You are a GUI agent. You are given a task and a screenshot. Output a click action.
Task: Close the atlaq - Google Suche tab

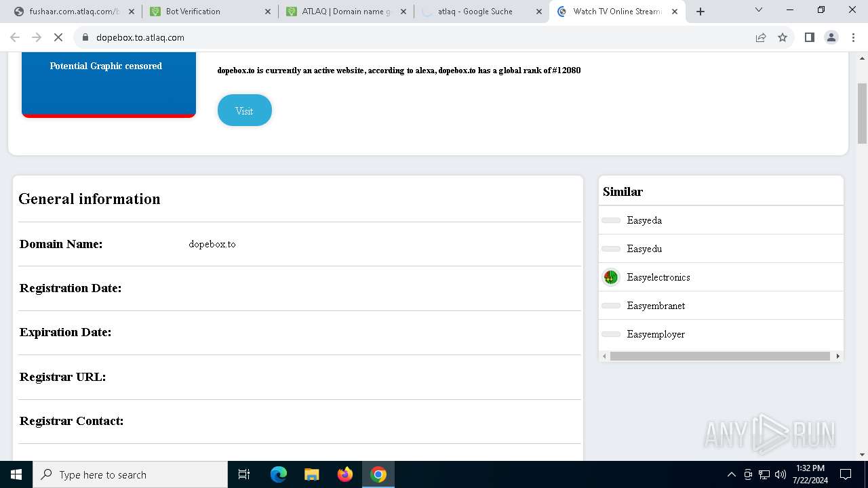[539, 12]
